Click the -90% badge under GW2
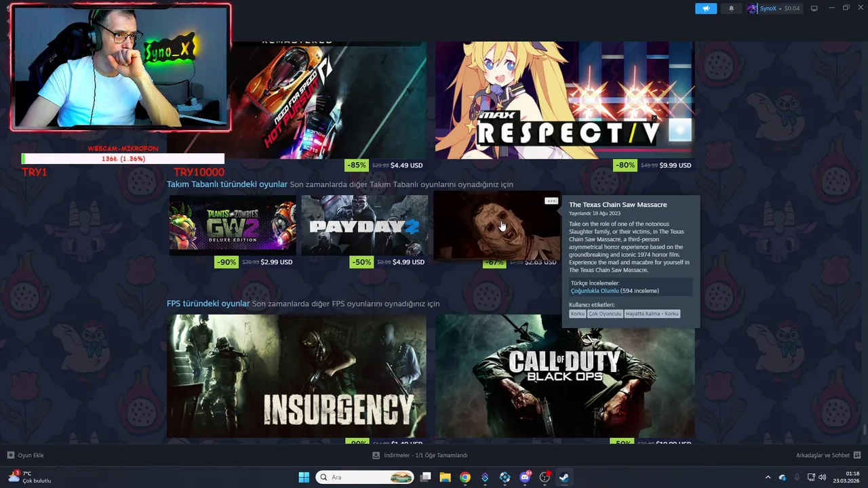The width and height of the screenshot is (868, 488). (x=226, y=262)
